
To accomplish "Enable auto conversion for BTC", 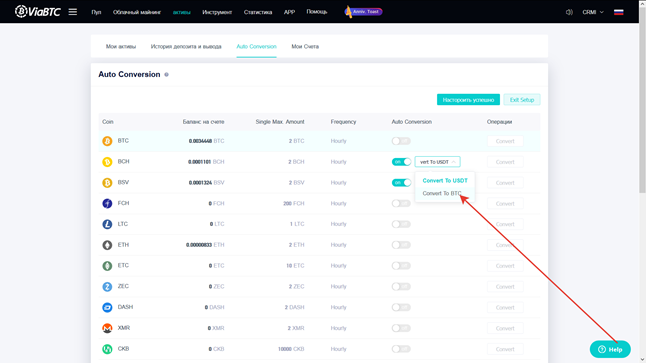I will tap(401, 141).
